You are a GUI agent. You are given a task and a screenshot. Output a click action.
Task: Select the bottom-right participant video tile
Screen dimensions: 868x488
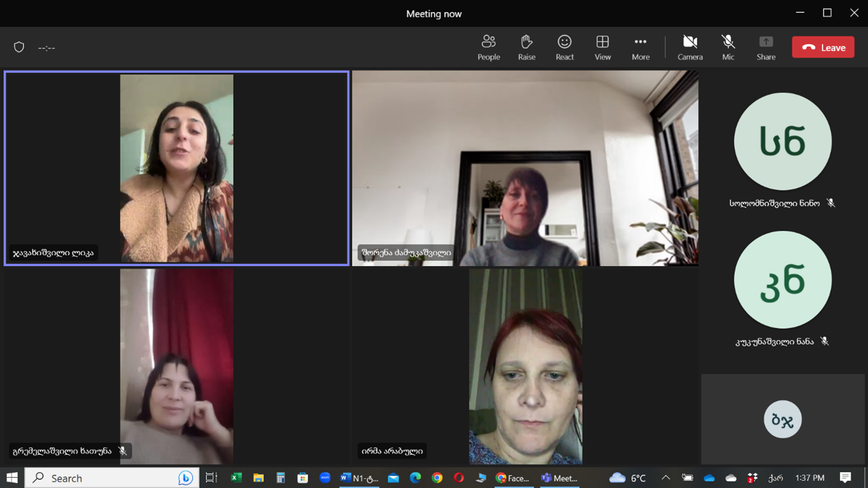(x=525, y=367)
